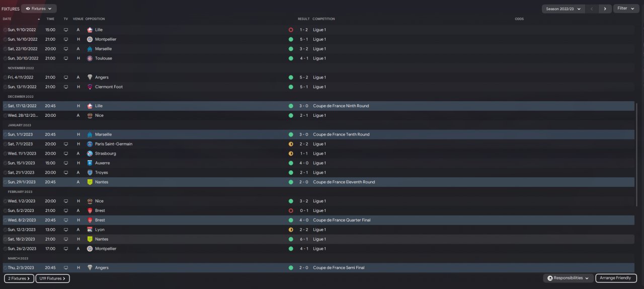Click the Lyon club crest
Image resolution: width=644 pixels, height=289 pixels.
click(90, 230)
